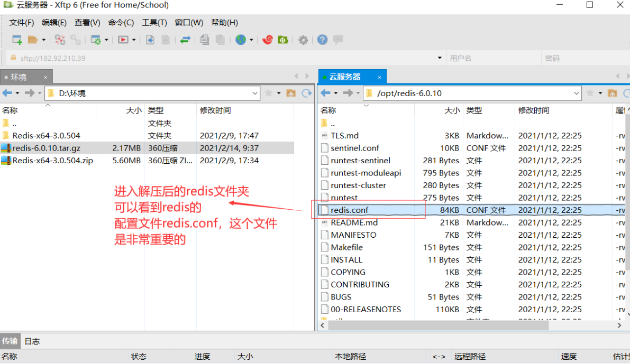Expand the Open Session dropdown arrow
Screen dimensions: 630x364
pyautogui.click(x=43, y=40)
